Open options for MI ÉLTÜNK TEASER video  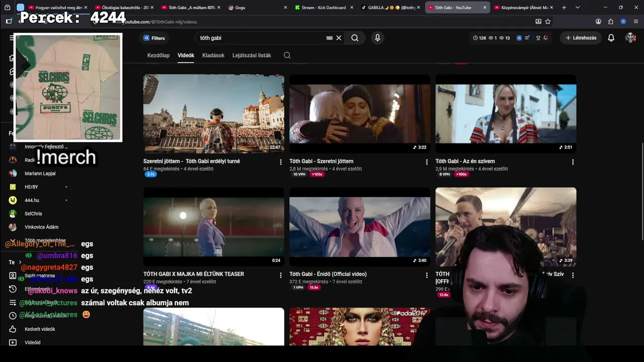(x=281, y=275)
